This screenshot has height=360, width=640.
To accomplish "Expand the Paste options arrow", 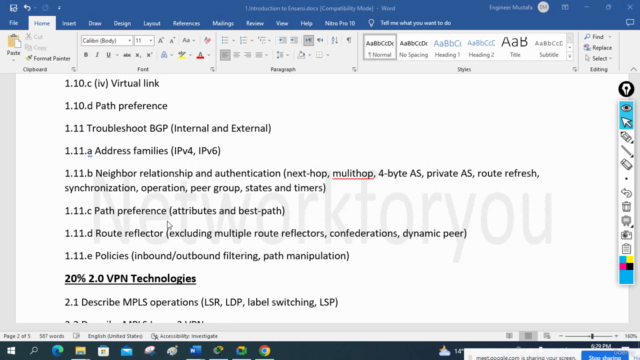I will (x=13, y=60).
